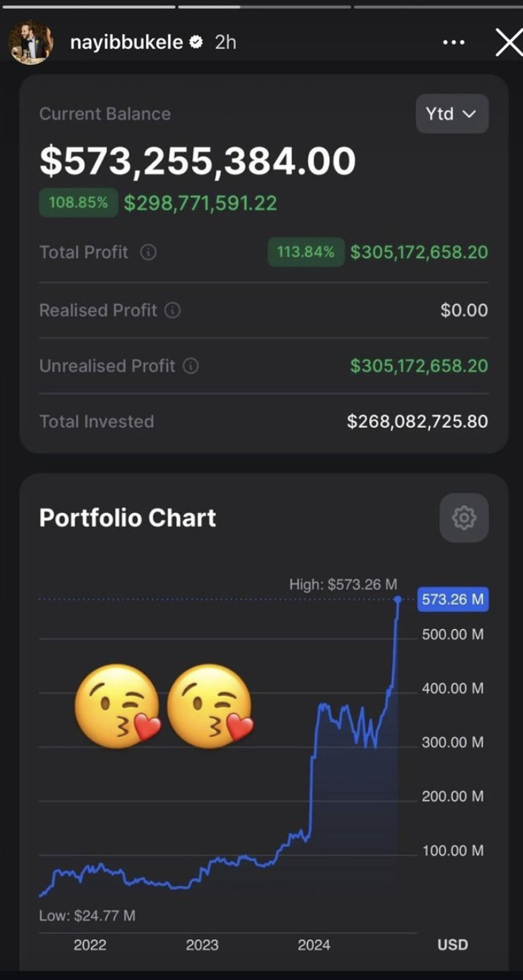Expand the Ytd time range dropdown
This screenshot has width=523, height=980.
(452, 114)
